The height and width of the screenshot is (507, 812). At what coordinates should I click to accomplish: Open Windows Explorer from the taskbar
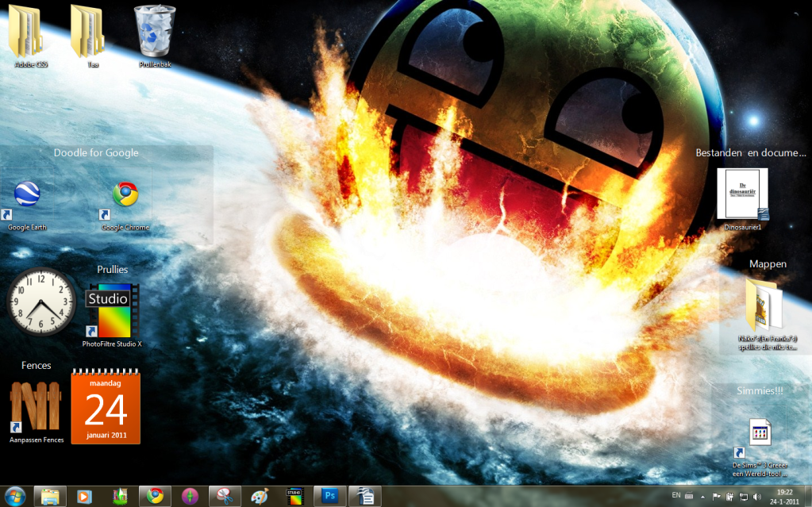point(50,497)
